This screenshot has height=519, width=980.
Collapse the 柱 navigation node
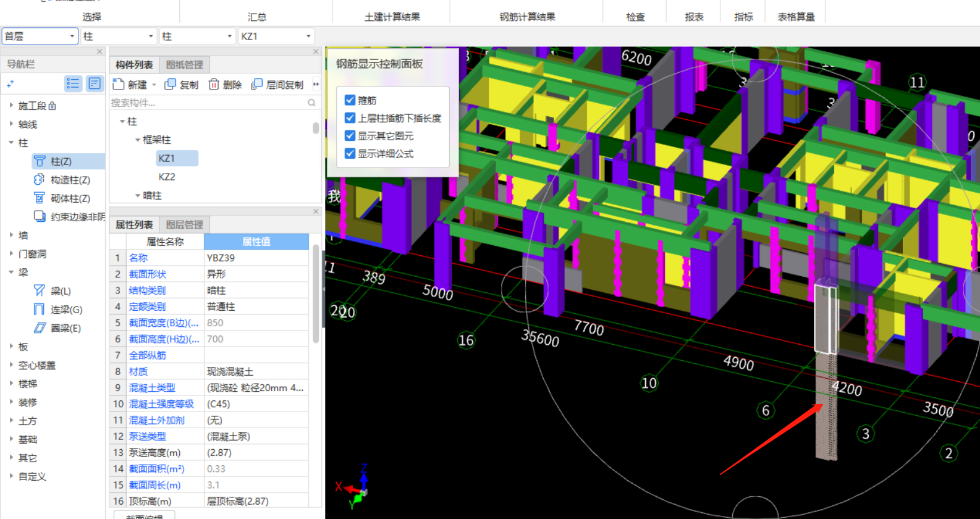click(x=11, y=143)
